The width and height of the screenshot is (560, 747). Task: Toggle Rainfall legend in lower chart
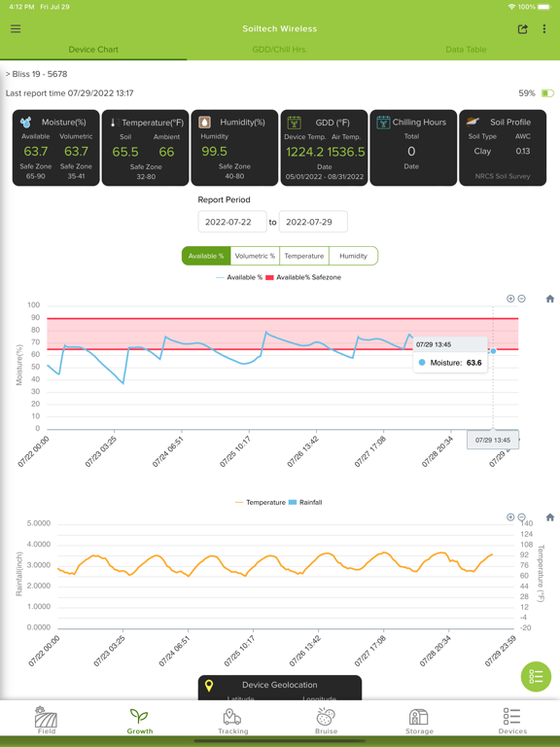tap(305, 502)
